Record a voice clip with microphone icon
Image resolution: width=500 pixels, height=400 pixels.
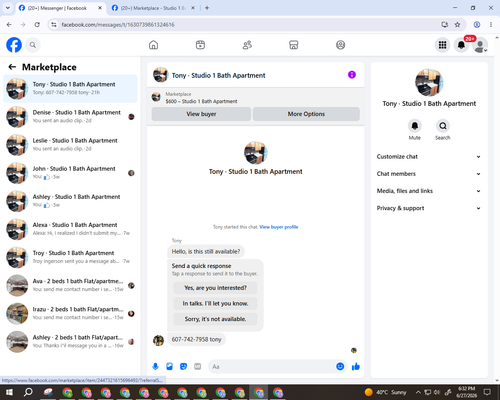coord(155,367)
